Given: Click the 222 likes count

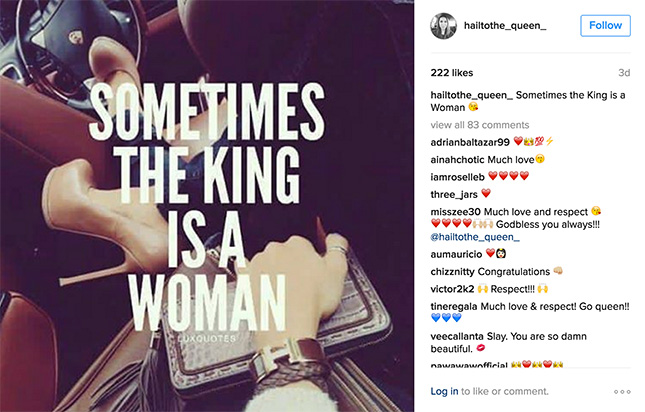Looking at the screenshot, I should click(x=452, y=72).
